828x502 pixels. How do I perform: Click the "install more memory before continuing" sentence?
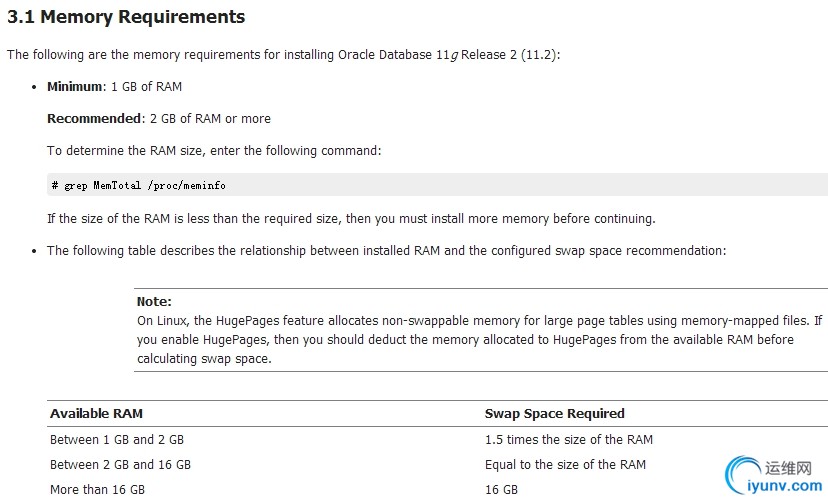(351, 219)
